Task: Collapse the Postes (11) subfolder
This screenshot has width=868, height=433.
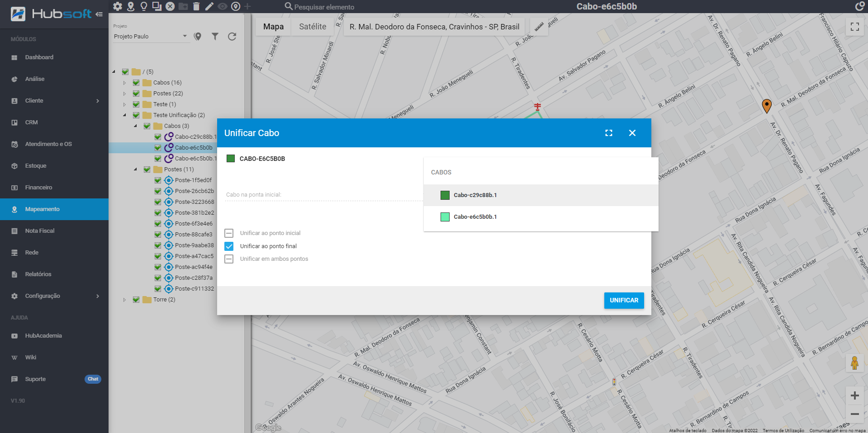Action: tap(135, 169)
